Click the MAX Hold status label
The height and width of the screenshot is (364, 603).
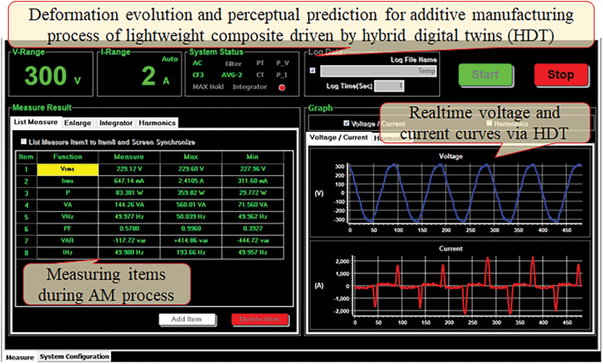click(x=208, y=87)
